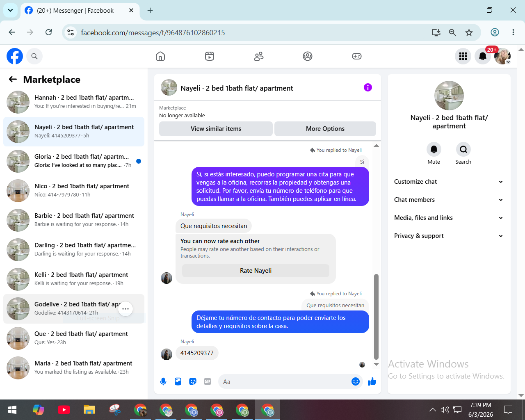This screenshot has height=420, width=525.
Task: Open the Facebook logo home link
Action: coord(15,56)
